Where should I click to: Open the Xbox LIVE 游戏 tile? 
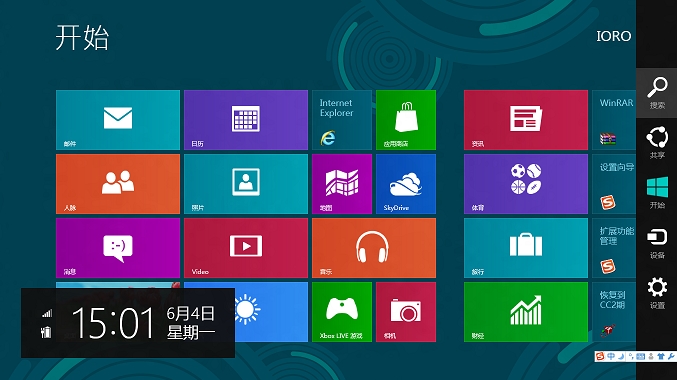(342, 312)
